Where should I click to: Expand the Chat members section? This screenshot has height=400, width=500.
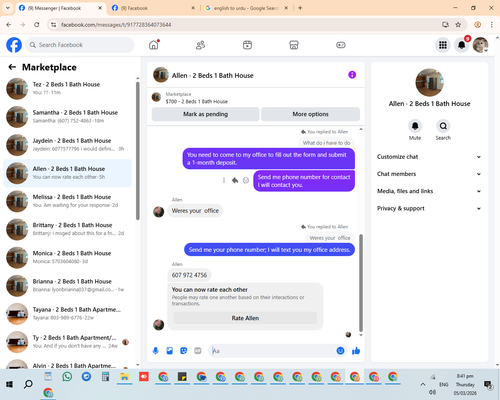tap(429, 174)
